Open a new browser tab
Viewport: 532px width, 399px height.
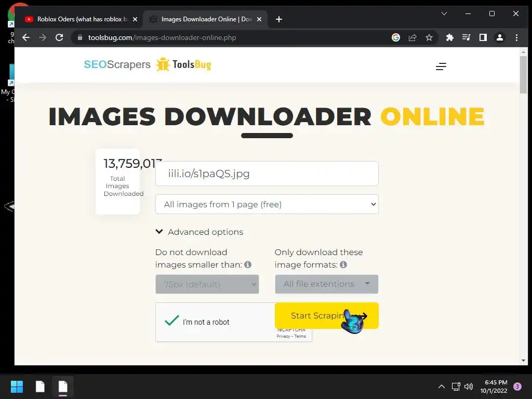279,19
